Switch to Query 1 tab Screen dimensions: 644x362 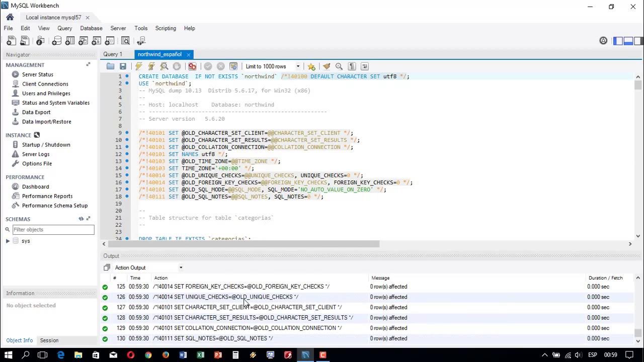coord(113,54)
